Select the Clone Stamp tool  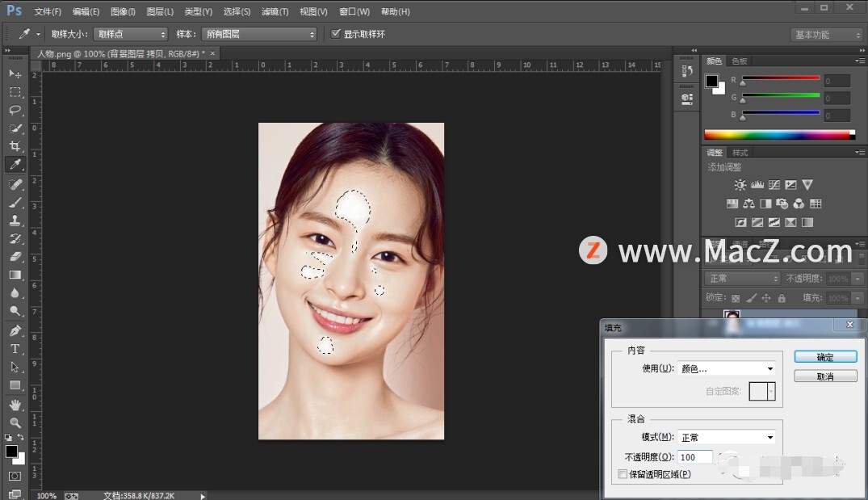tap(15, 221)
